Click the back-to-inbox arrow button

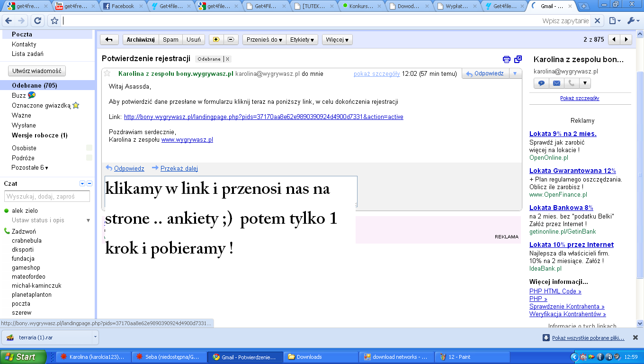pyautogui.click(x=109, y=40)
